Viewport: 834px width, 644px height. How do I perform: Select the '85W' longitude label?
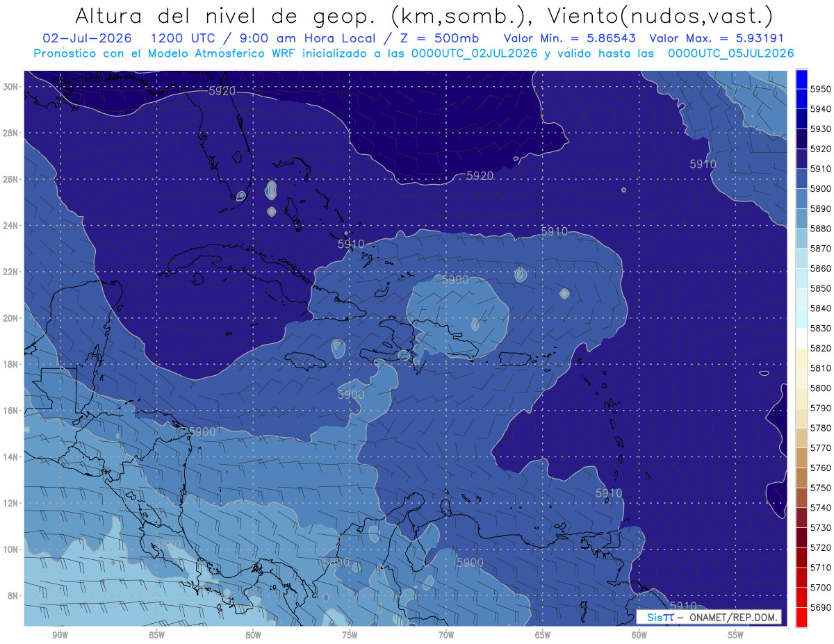point(156,635)
